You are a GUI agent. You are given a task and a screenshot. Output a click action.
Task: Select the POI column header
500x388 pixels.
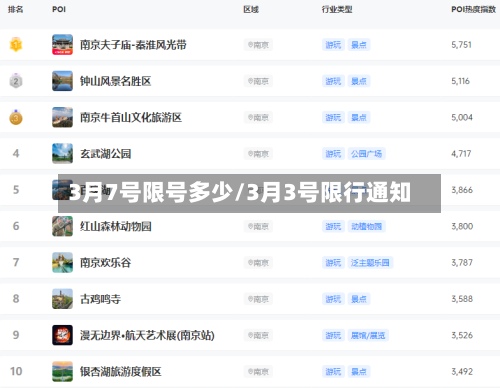pyautogui.click(x=59, y=9)
